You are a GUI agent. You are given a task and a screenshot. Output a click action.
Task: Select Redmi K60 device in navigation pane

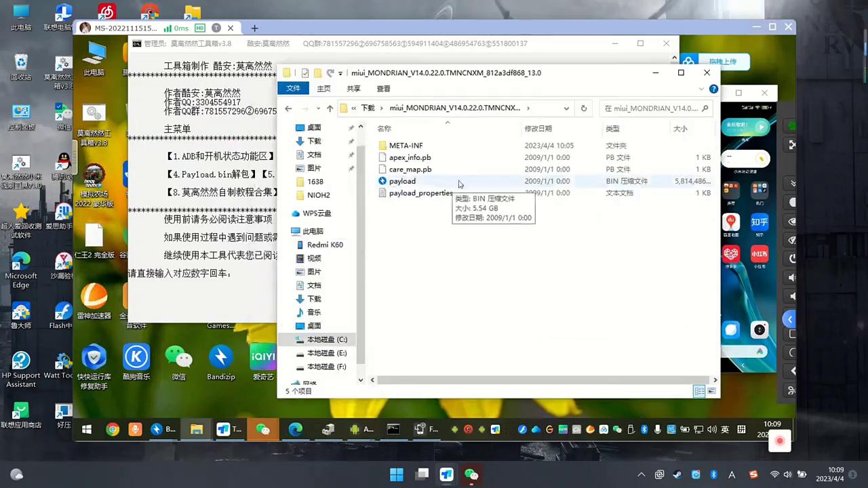click(325, 245)
